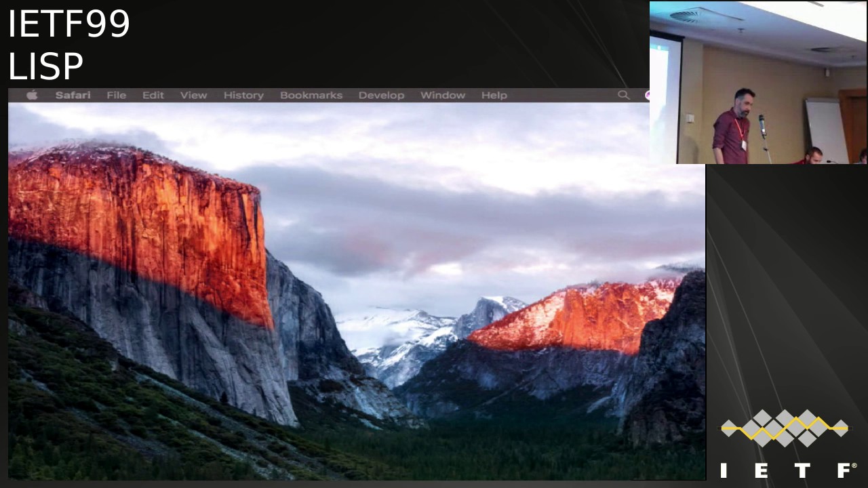Open the Help menu
868x488 pixels.
click(x=494, y=95)
